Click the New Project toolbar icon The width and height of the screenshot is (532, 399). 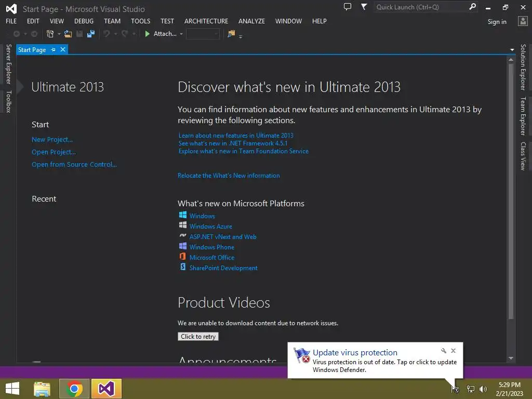(x=50, y=34)
